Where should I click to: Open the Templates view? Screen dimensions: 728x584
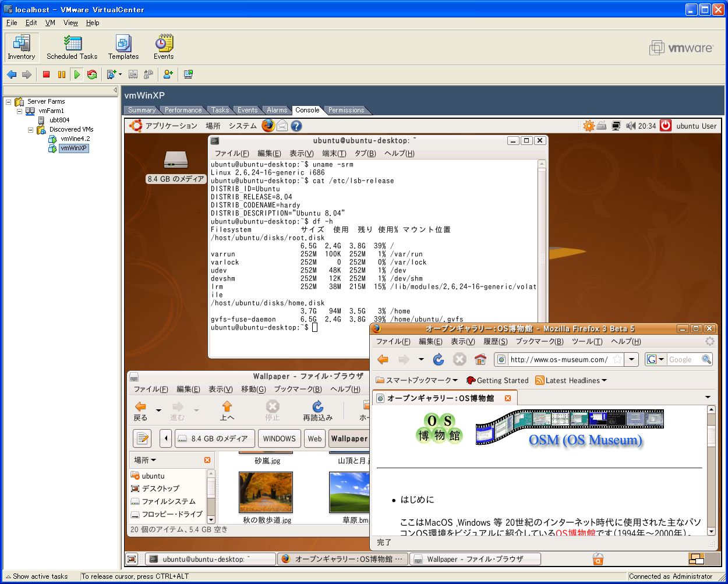(x=123, y=48)
